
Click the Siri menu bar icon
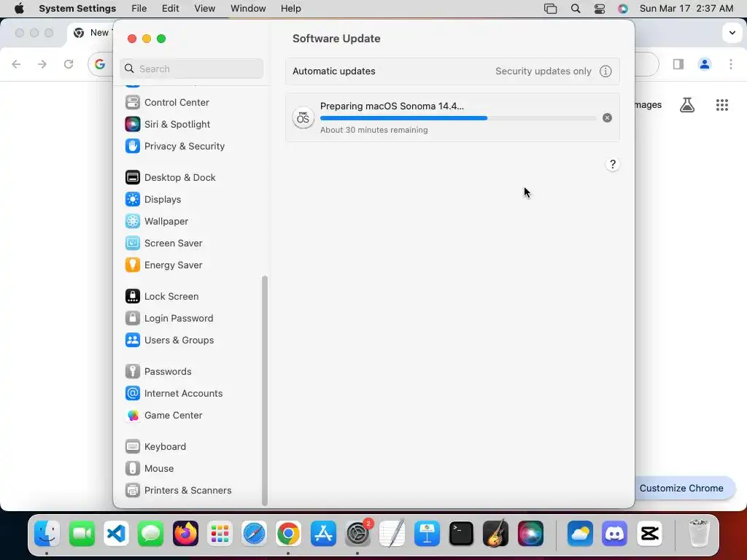coord(623,9)
